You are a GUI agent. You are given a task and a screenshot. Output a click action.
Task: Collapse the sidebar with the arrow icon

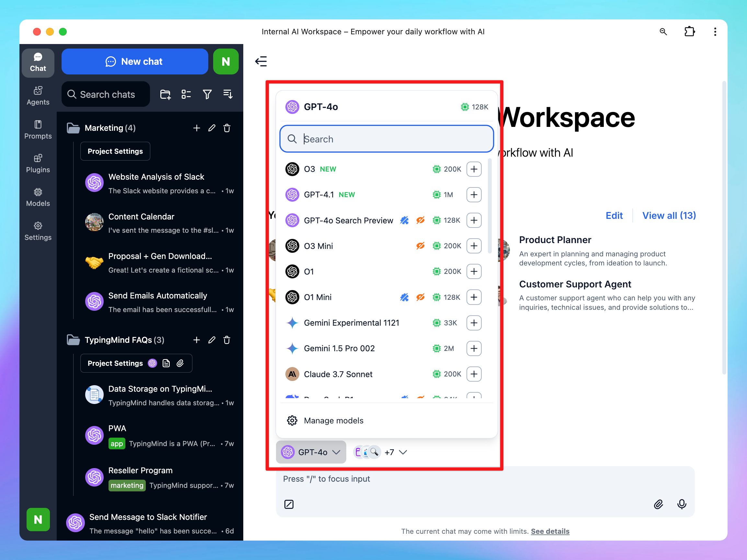(x=261, y=62)
